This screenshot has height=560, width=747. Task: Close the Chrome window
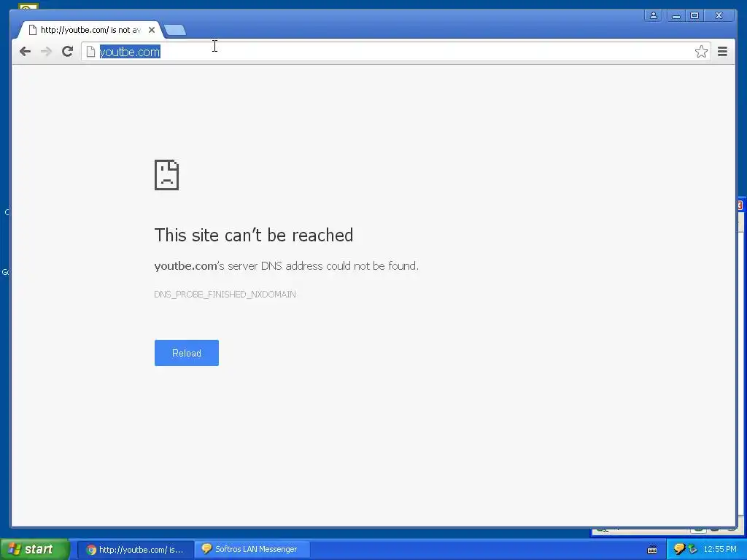(719, 16)
